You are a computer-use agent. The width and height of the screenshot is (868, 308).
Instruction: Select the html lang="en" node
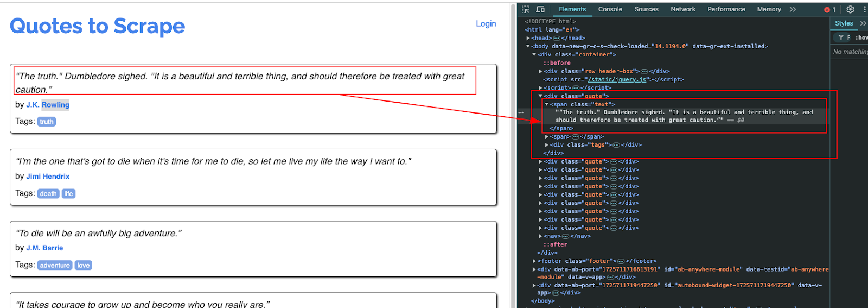pos(552,30)
